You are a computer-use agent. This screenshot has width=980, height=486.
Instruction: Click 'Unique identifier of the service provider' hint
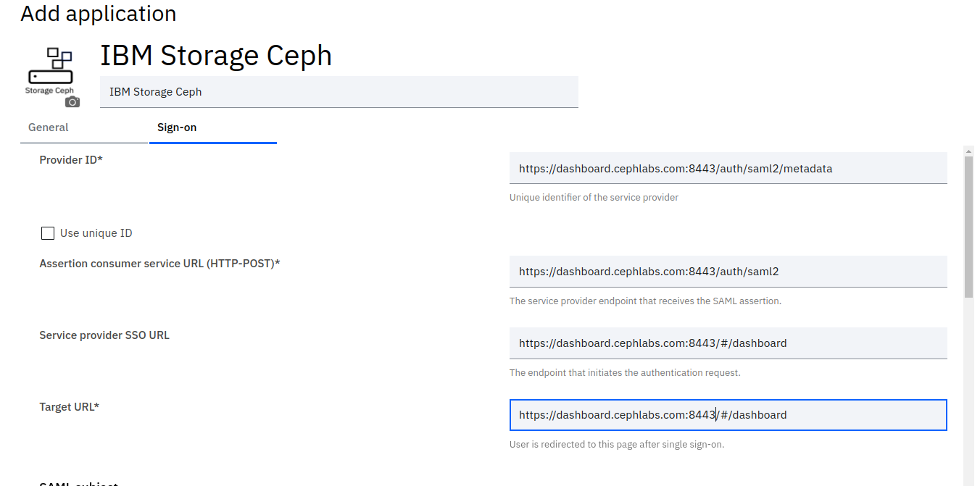[x=594, y=198]
